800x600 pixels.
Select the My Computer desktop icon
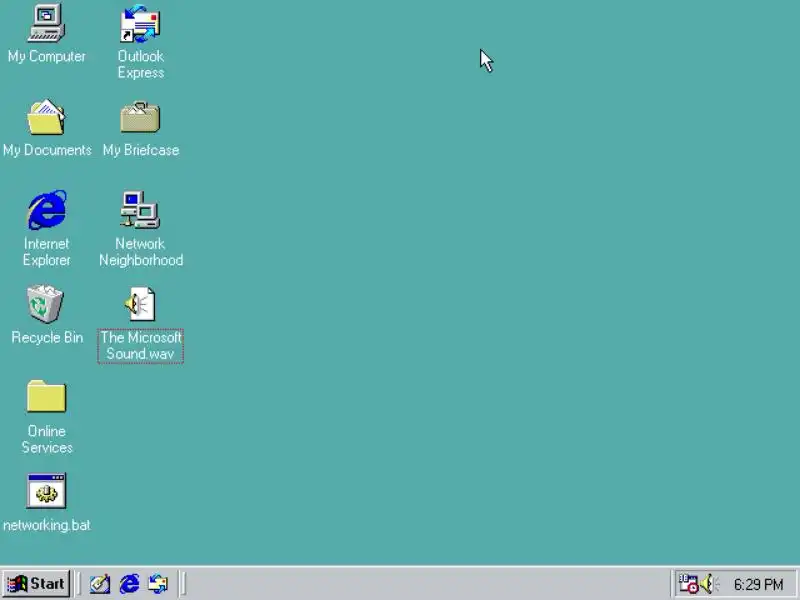click(x=46, y=23)
